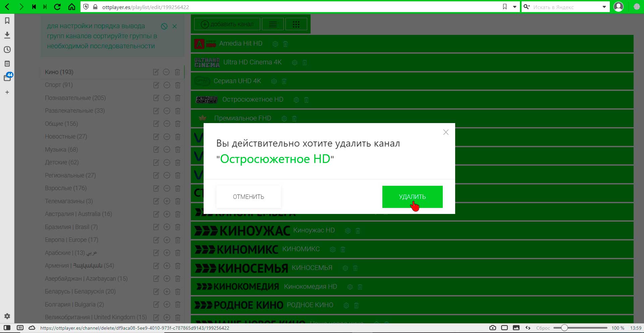The image size is (644, 333).
Task: Open search engine dropdown arrow
Action: (604, 7)
